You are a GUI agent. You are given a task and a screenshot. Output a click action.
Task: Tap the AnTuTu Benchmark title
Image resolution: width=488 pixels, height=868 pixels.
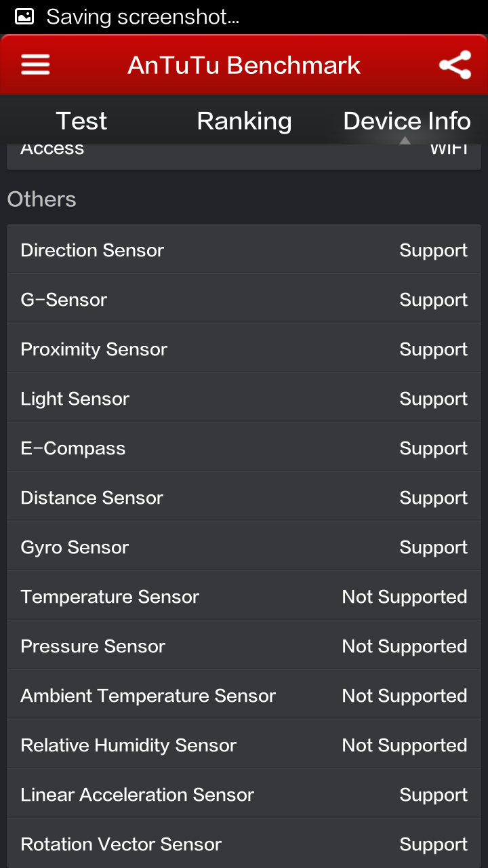point(244,65)
